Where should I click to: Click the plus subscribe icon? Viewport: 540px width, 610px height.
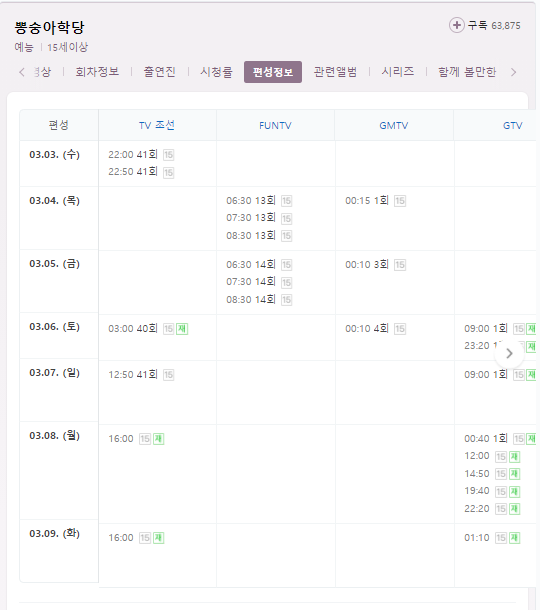click(x=457, y=25)
